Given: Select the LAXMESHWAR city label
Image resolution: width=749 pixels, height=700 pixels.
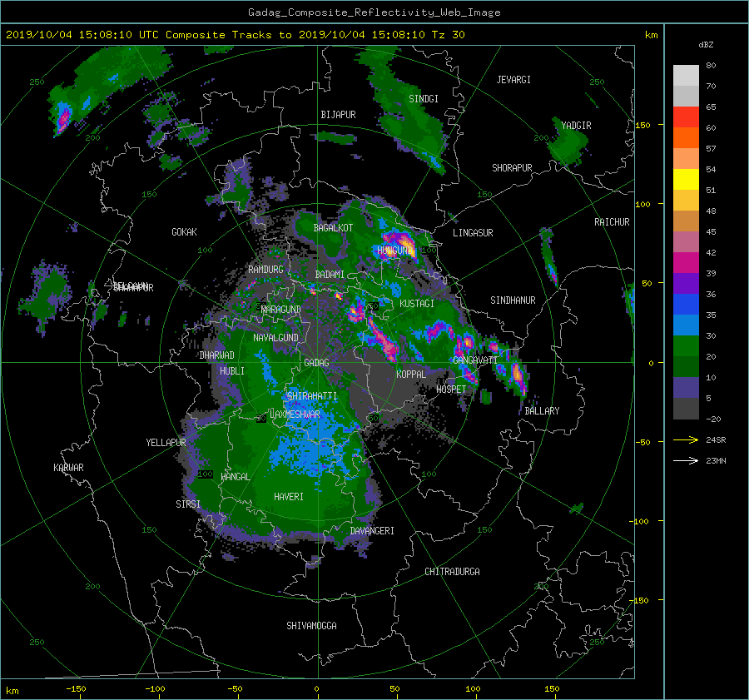Looking at the screenshot, I should pos(295,415).
